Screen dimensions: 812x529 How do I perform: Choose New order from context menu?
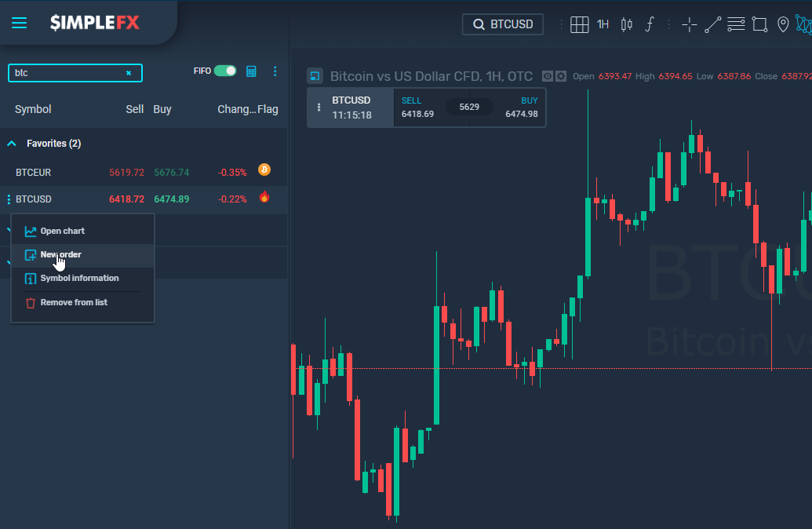(x=60, y=255)
